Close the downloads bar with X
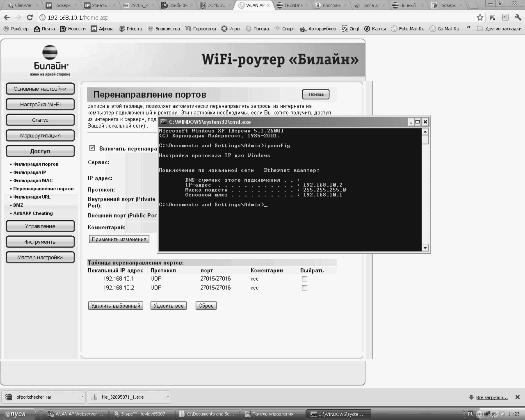This screenshot has height=420, width=525. [517, 397]
